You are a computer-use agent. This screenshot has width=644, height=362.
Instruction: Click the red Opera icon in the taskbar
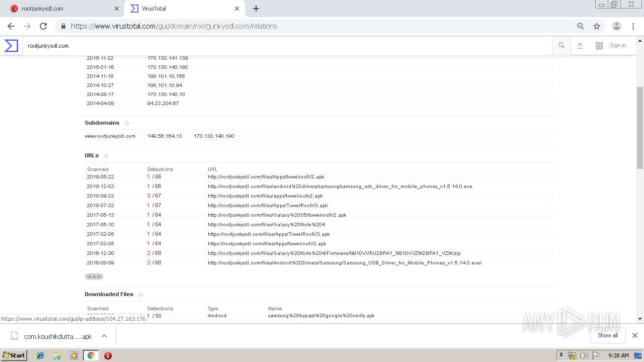tap(108, 355)
